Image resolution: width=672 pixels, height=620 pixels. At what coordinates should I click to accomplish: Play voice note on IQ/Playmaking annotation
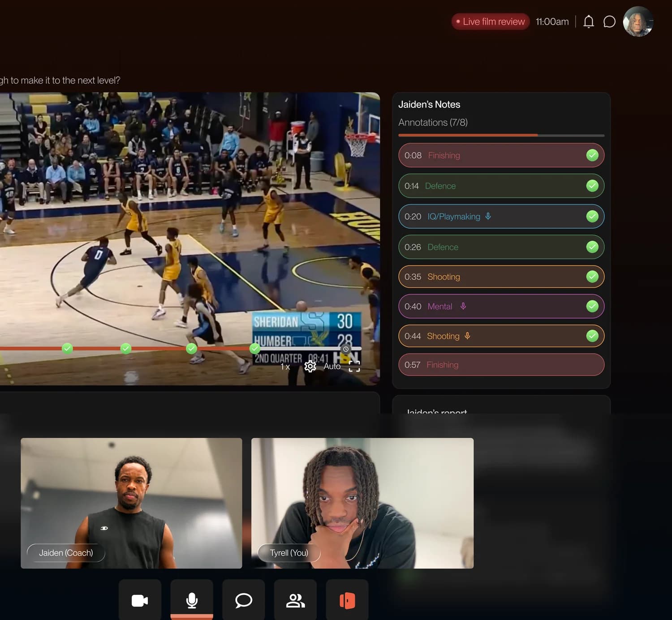[x=488, y=216]
